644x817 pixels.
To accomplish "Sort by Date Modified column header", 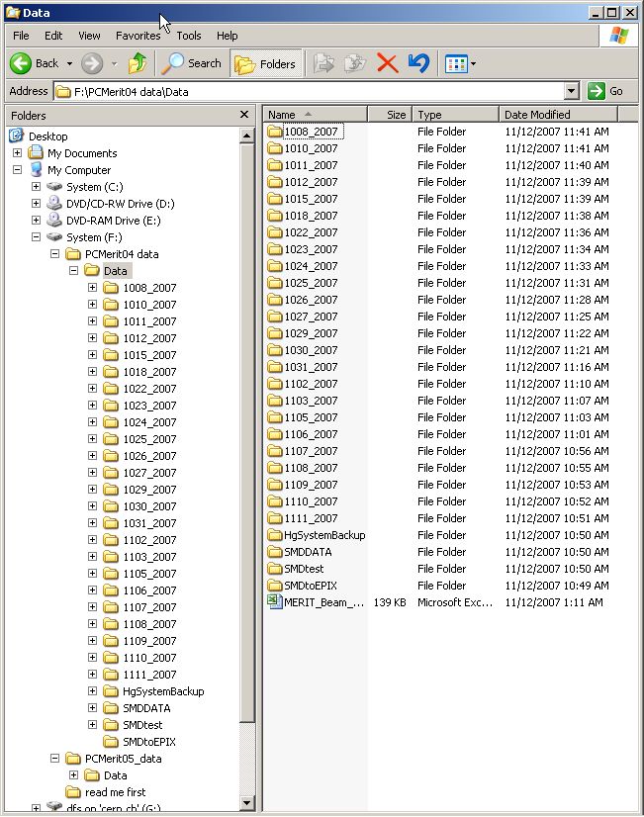I will coord(558,115).
